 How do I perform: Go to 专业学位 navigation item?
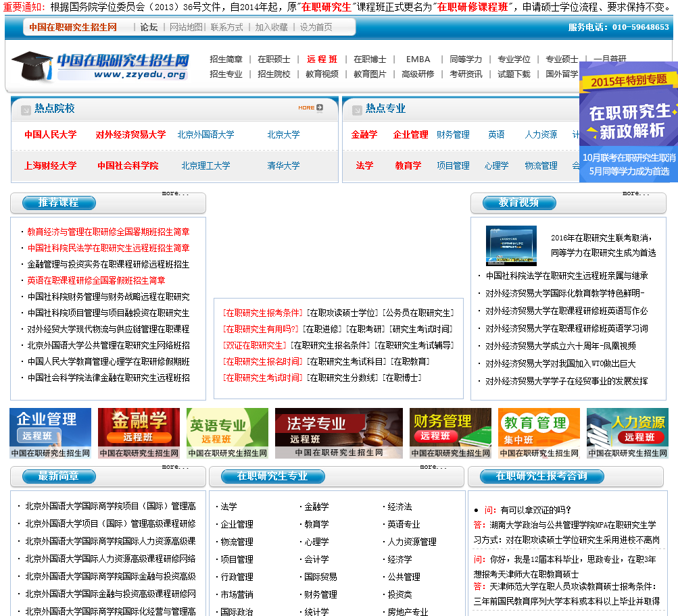tap(514, 59)
